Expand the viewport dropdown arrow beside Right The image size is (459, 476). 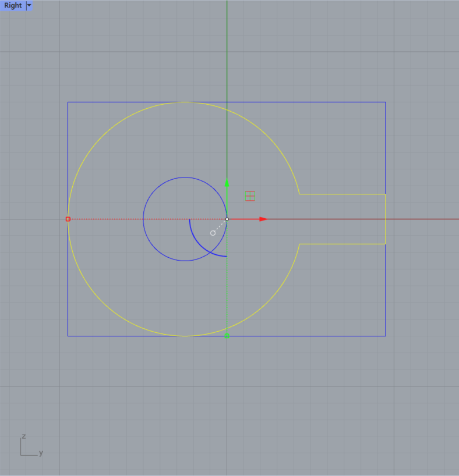point(29,5)
